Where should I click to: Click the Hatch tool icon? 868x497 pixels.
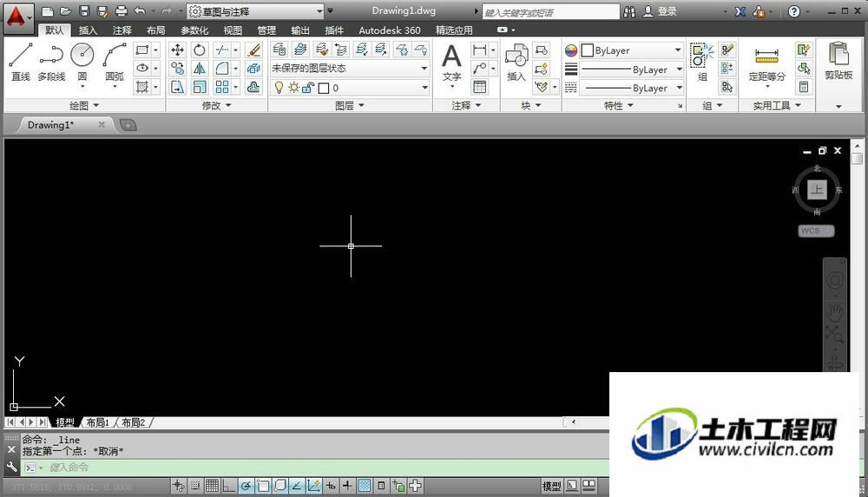(142, 87)
